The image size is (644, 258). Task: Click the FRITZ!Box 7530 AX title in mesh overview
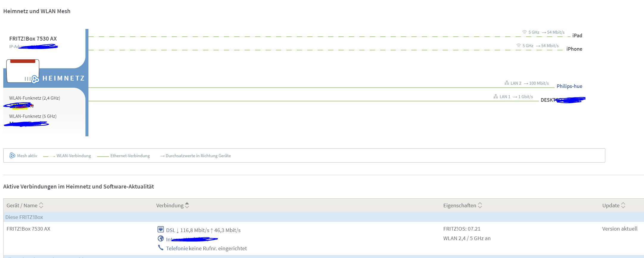(x=33, y=39)
